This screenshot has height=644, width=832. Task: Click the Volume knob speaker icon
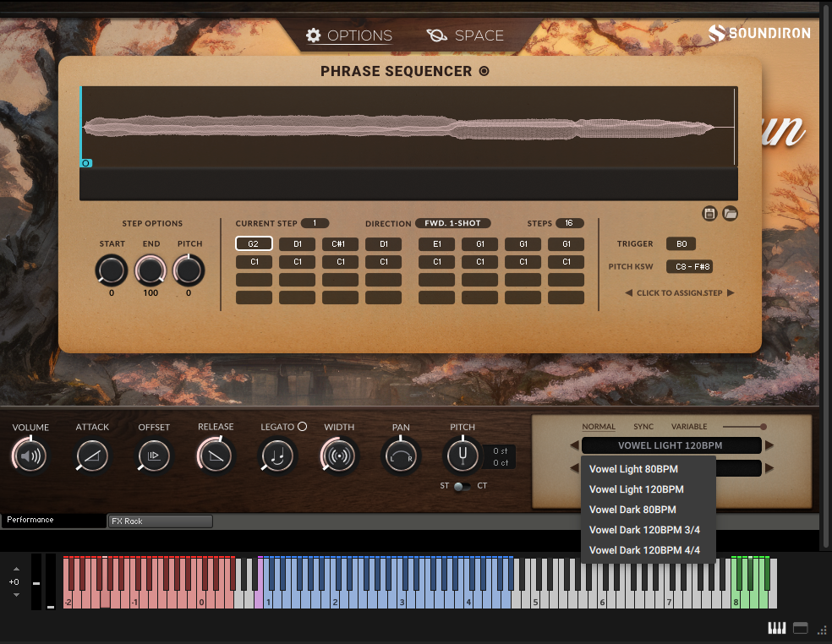pyautogui.click(x=30, y=457)
